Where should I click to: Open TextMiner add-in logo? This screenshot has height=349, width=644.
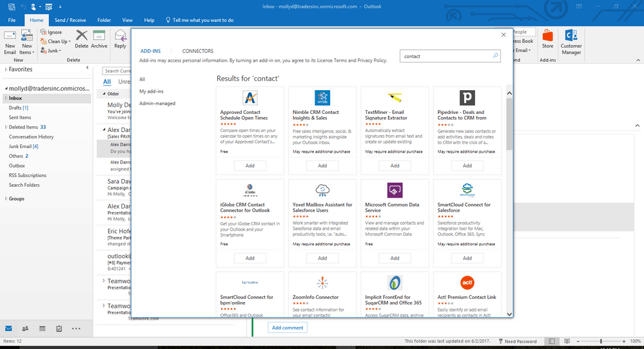(x=395, y=98)
